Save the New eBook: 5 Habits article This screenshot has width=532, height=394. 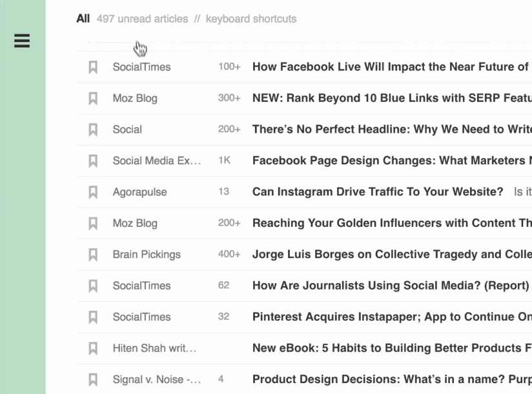93,348
